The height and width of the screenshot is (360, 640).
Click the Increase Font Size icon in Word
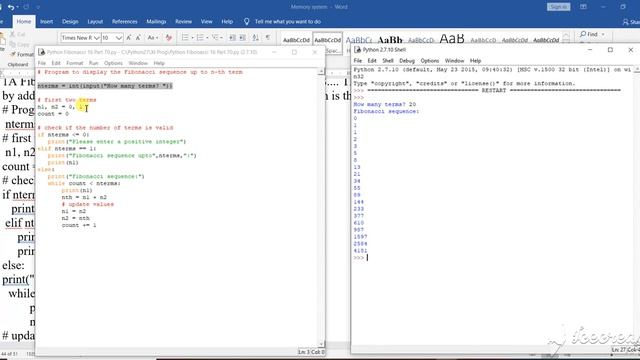coord(129,38)
